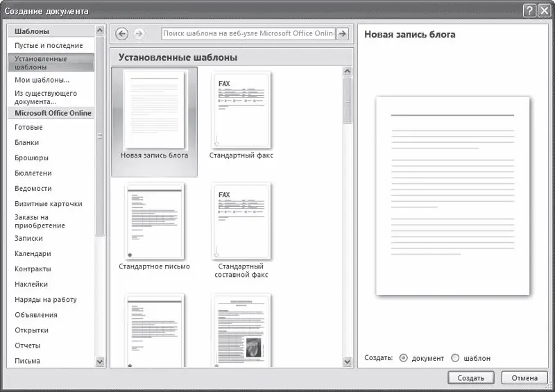This screenshot has width=555, height=392.
Task: Click the forward navigation arrow icon
Action: [x=139, y=33]
